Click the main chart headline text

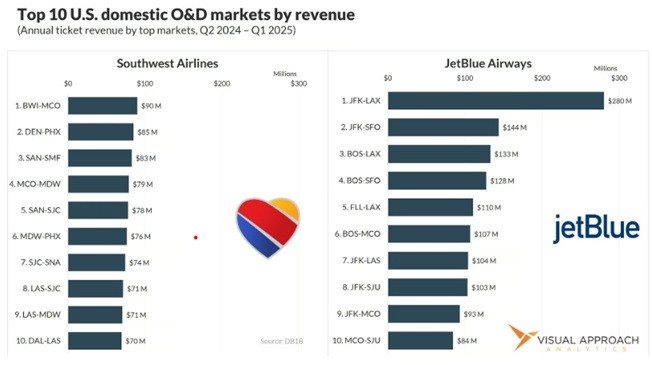click(x=186, y=15)
